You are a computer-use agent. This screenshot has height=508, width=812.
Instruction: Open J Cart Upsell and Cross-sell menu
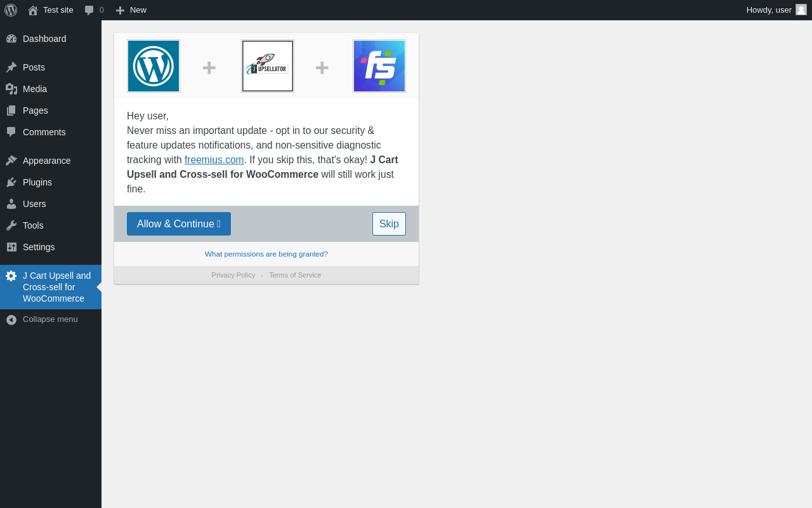51,287
